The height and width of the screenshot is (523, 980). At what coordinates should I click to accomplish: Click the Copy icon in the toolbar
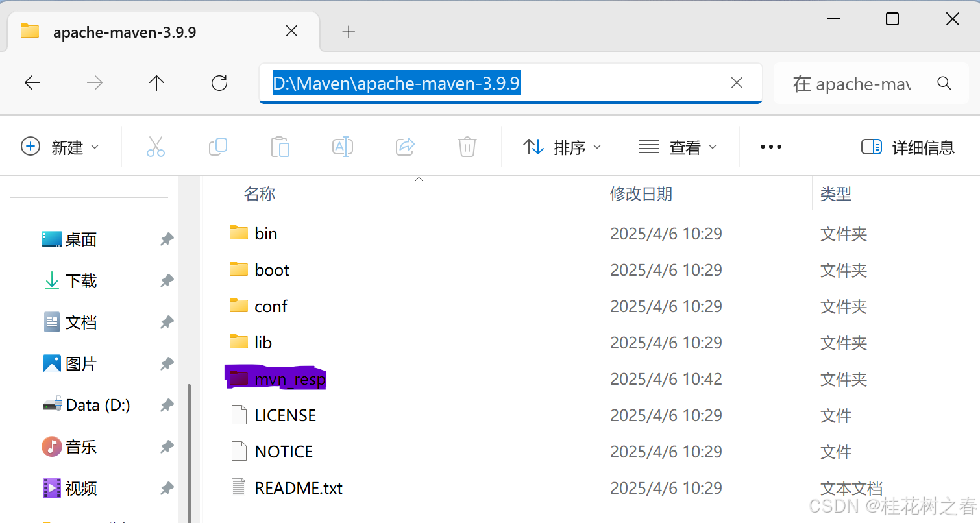218,147
